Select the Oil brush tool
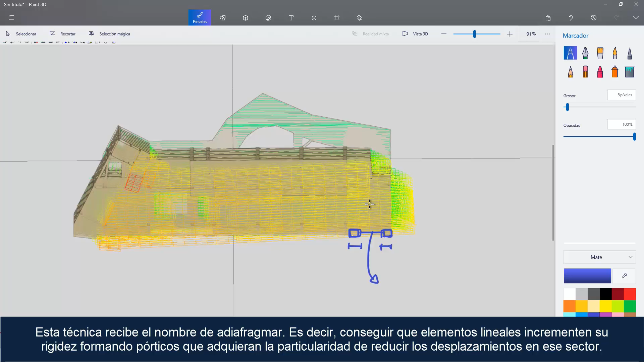644x362 pixels. pyautogui.click(x=600, y=53)
